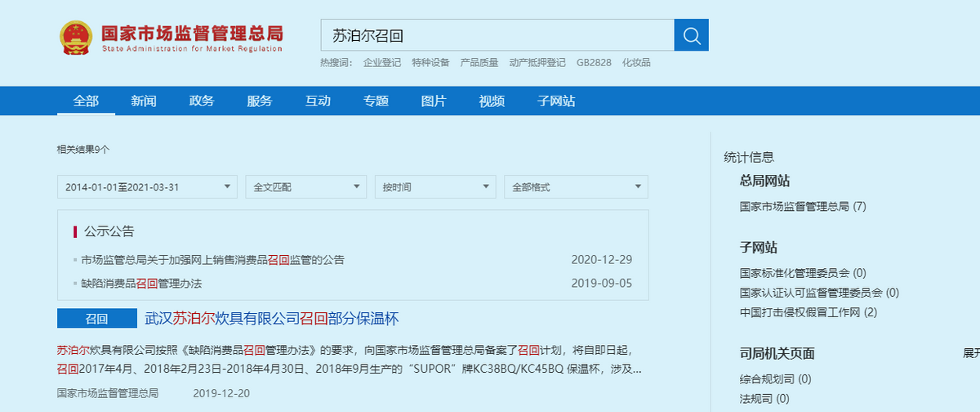Click the date 2019-09-05
Viewport: 980px width, 412px height.
tap(602, 284)
